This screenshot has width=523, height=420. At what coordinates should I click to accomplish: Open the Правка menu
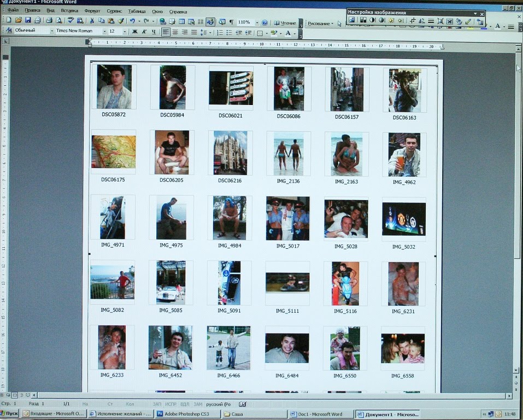32,10
